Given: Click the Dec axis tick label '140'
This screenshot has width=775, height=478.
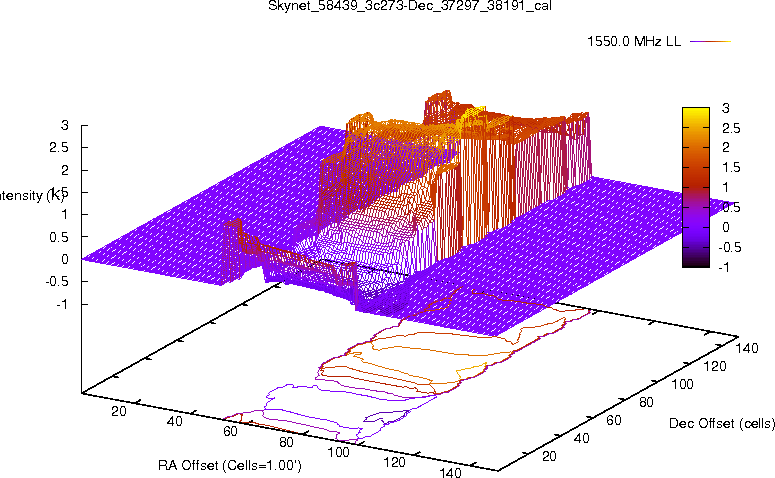Looking at the screenshot, I should (747, 348).
